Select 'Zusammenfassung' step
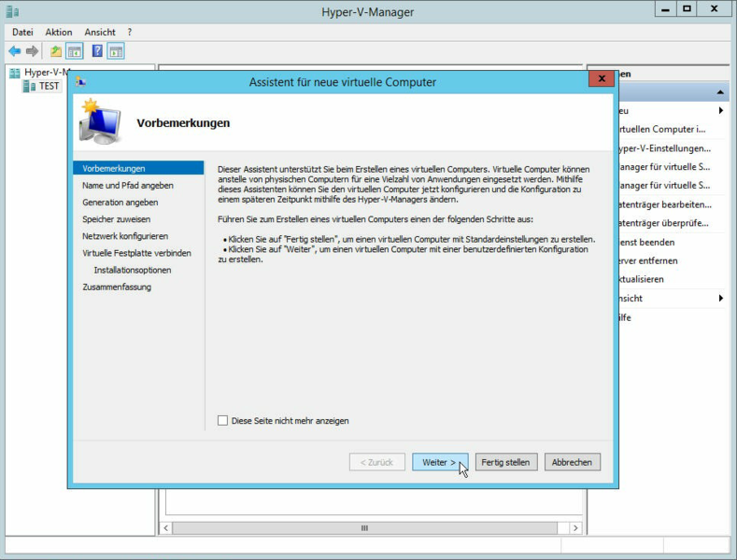737x560 pixels. click(117, 287)
